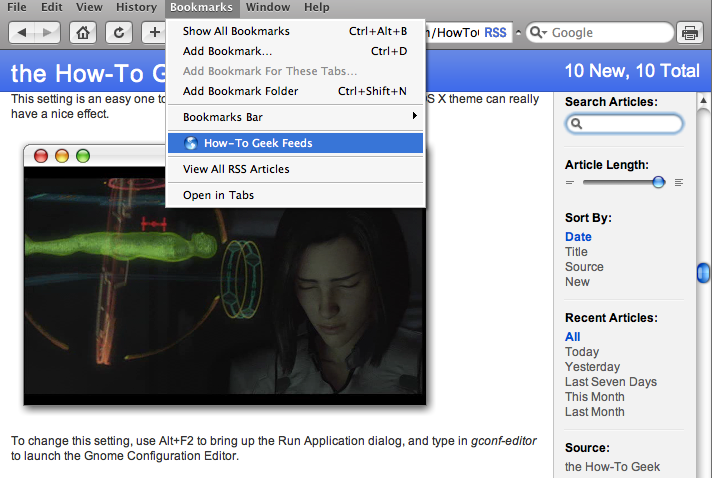712x478 pixels.
Task: Click the small arrow next to RSS
Action: click(x=518, y=32)
